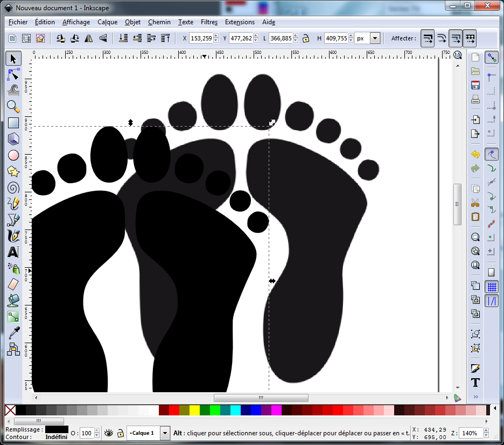Image resolution: width=504 pixels, height=445 pixels.
Task: Toggle layer visibility eye icon
Action: [108, 433]
